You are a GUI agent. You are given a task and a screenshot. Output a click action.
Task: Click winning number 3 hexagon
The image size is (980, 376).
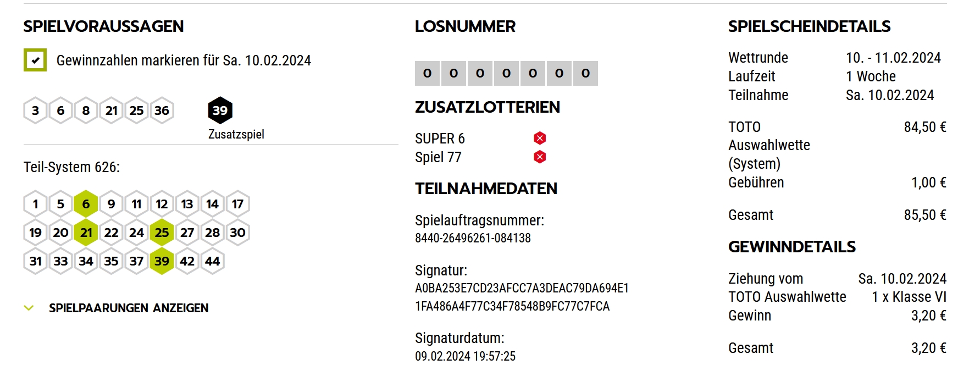coord(35,110)
